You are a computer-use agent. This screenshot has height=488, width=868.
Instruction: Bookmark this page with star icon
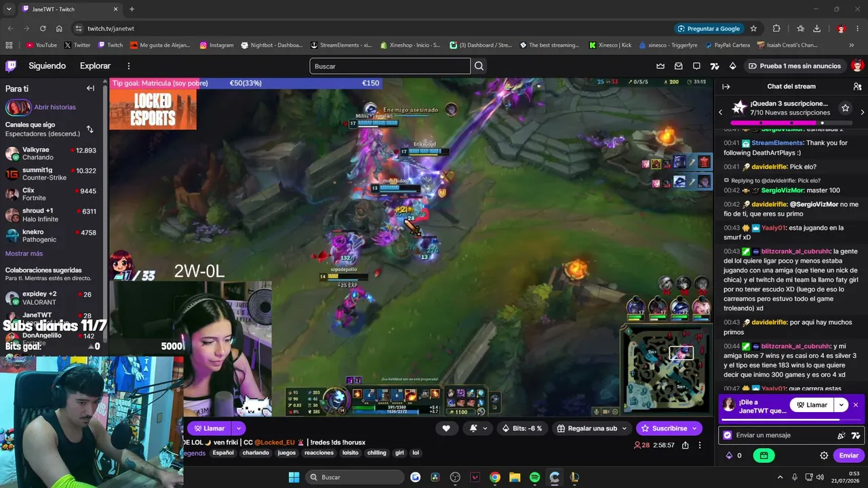point(753,28)
